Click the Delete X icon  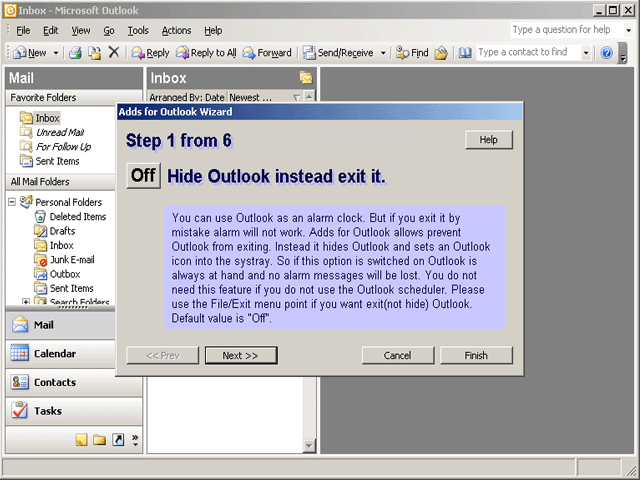coord(114,52)
